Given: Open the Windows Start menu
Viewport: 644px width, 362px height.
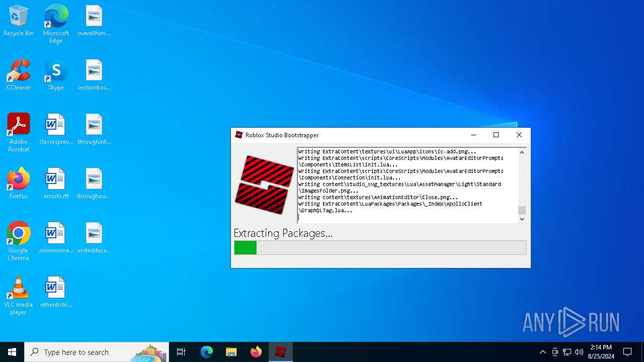Looking at the screenshot, I should coord(12,352).
